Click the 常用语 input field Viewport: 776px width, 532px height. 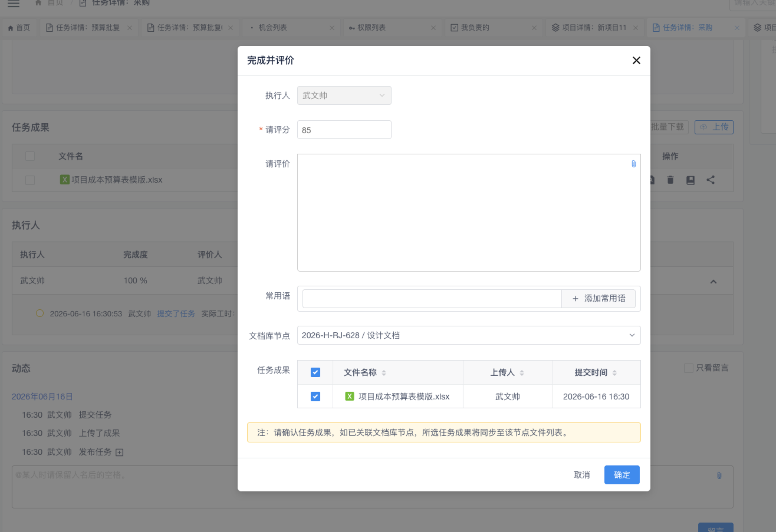[x=432, y=299]
